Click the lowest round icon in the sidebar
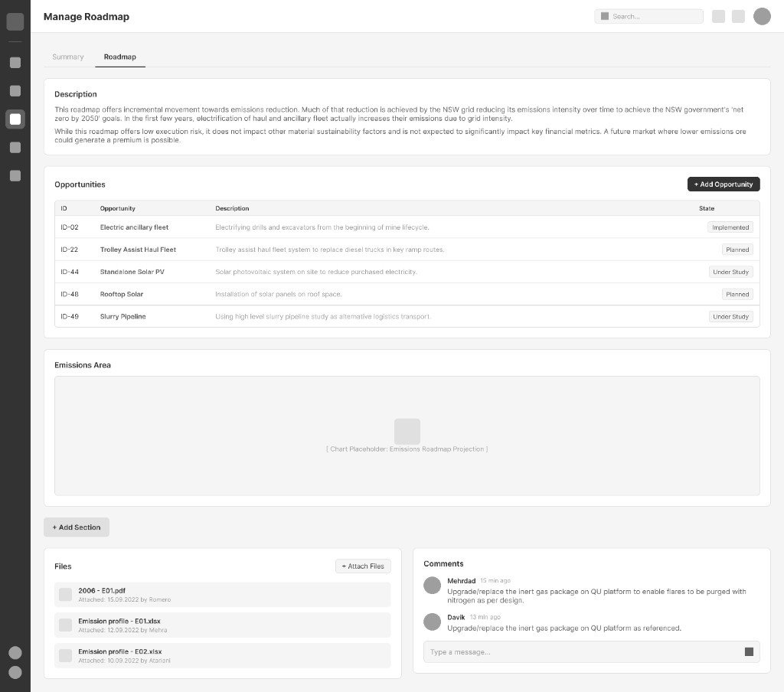The height and width of the screenshot is (692, 784). pos(15,673)
